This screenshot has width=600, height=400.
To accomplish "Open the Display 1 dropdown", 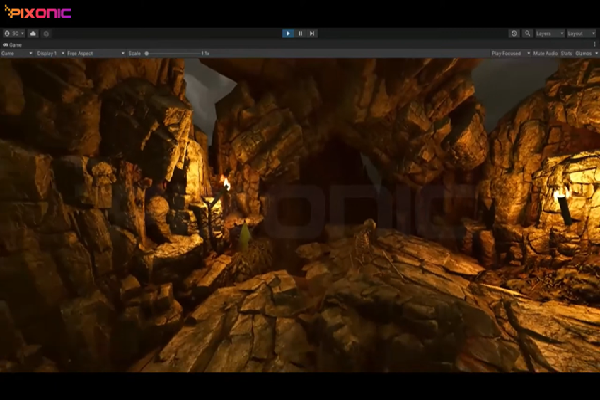I will (x=49, y=53).
